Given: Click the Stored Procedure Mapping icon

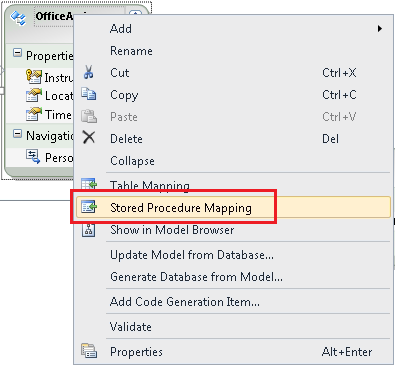Looking at the screenshot, I should pos(89,207).
